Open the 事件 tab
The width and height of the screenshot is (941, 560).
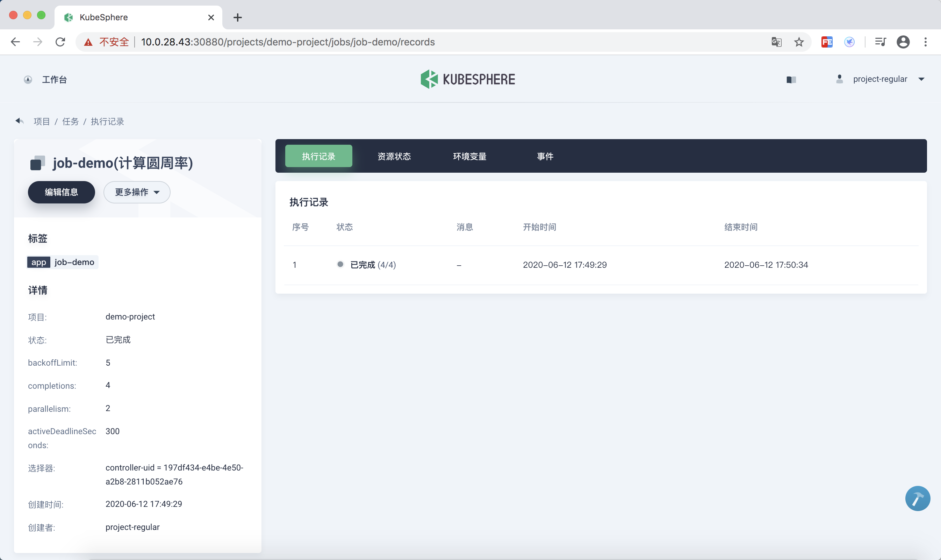coord(545,156)
